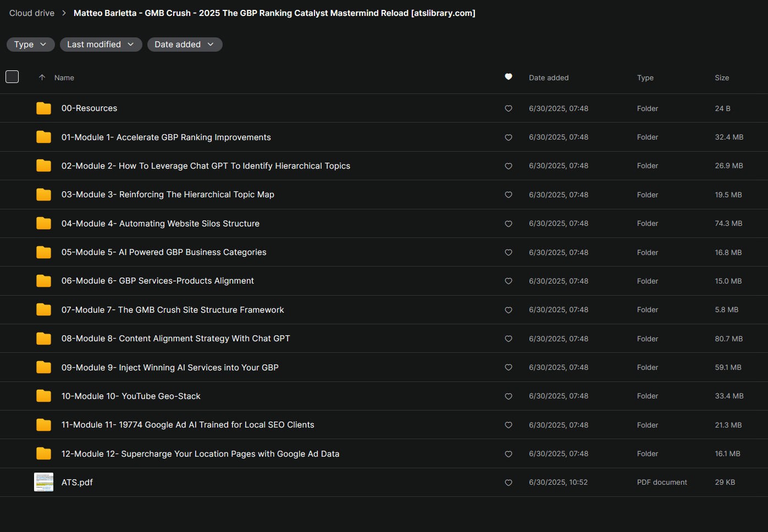Favorite the 01-Module 1 folder with heart
Image resolution: width=768 pixels, height=532 pixels.
click(x=509, y=137)
